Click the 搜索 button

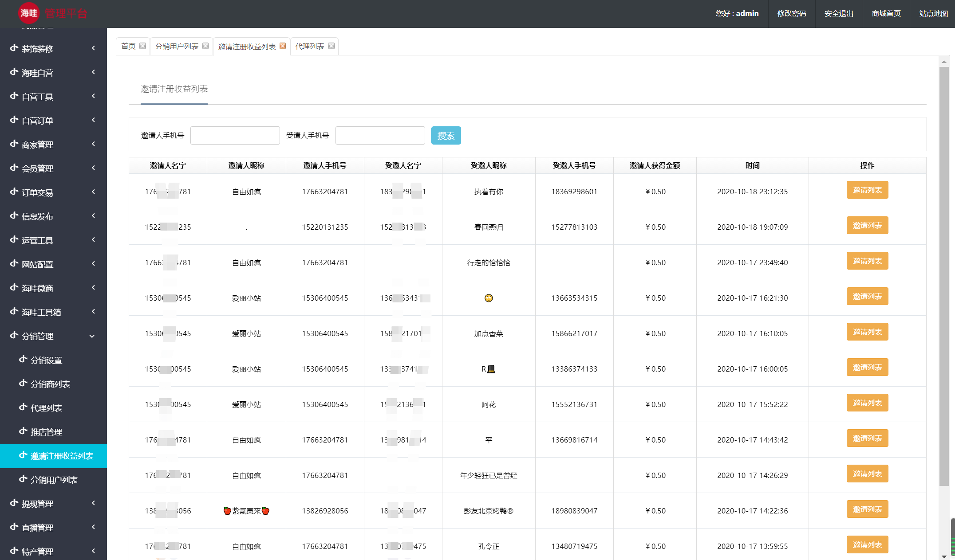pos(446,136)
